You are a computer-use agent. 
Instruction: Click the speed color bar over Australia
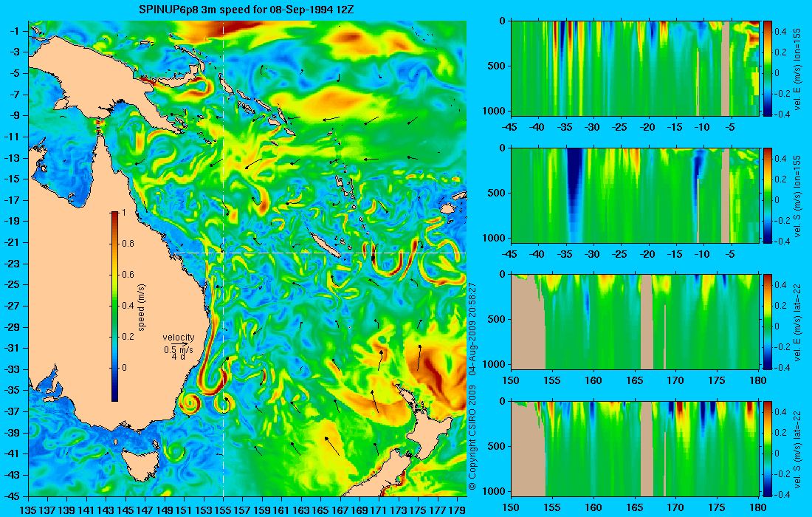click(114, 307)
